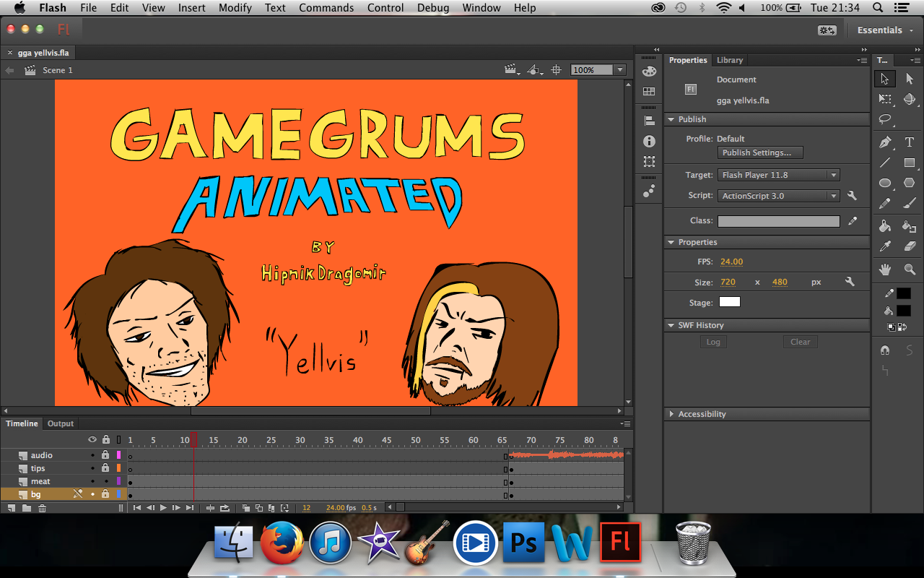Viewport: 924px width, 578px height.
Task: Open the Essentials workspace dropdown
Action: pos(884,30)
